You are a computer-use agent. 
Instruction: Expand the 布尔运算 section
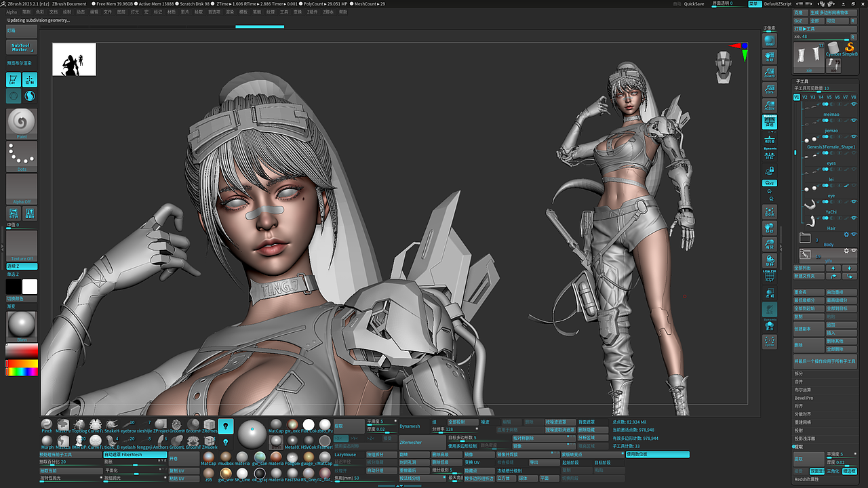803,390
